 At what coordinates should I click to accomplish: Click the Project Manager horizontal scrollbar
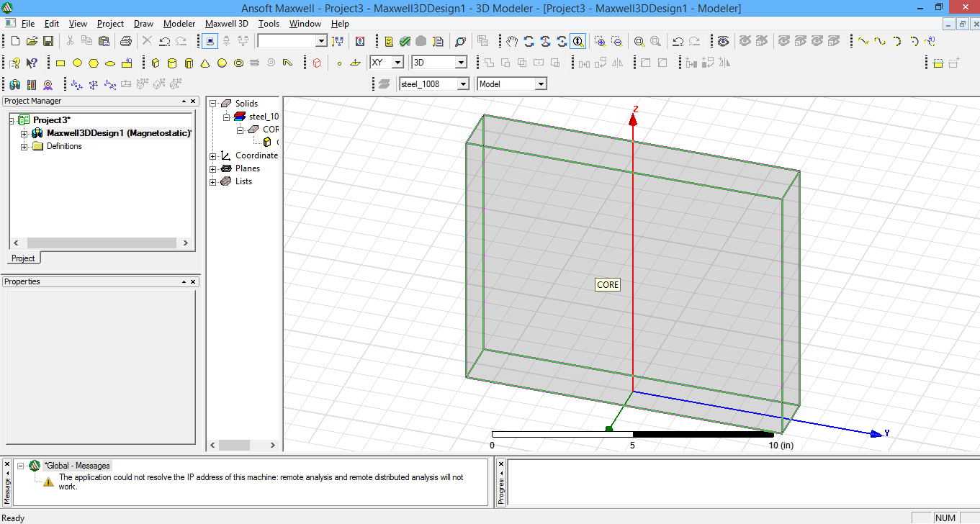(101, 243)
